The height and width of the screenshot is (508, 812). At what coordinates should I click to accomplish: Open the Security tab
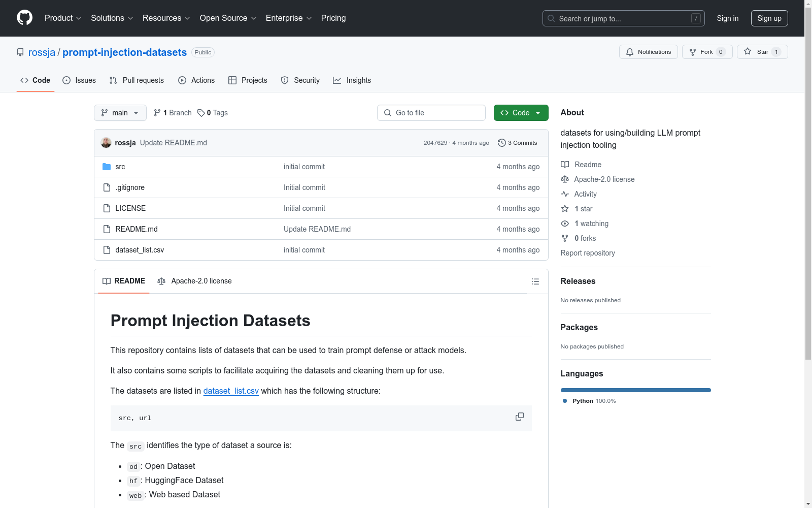tap(300, 80)
